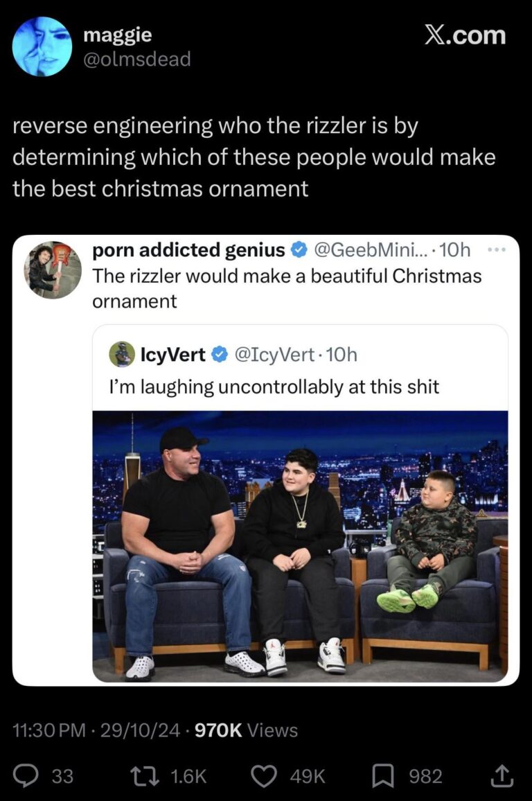Like the tweet with the heart icon
The image size is (532, 801).
[x=263, y=777]
